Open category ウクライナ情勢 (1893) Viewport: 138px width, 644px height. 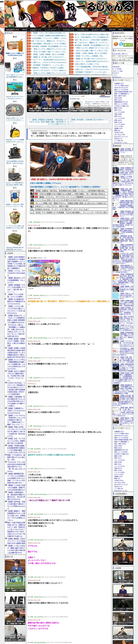[121, 86]
